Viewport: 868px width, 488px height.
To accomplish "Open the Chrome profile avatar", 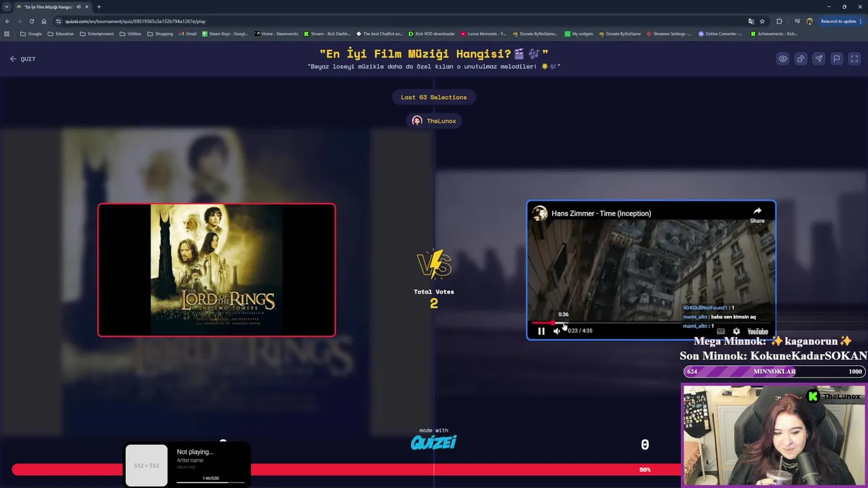I will [x=809, y=21].
